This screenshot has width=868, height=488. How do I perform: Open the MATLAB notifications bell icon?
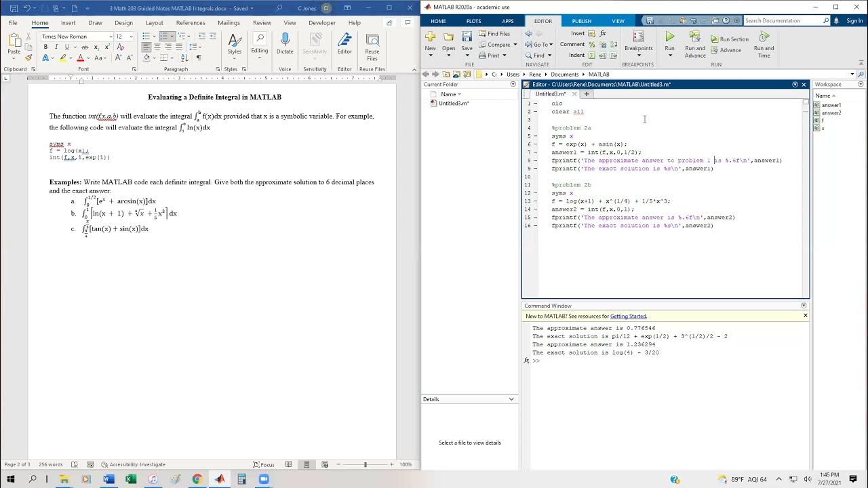pos(835,21)
